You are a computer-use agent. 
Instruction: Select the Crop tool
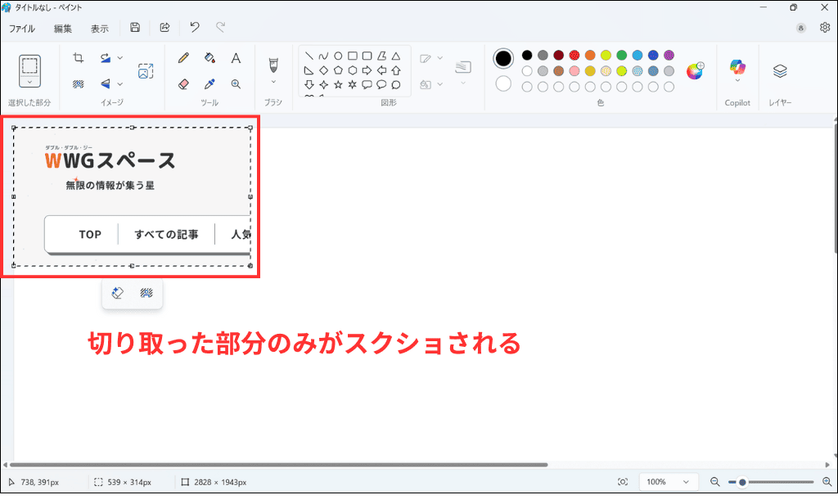[79, 57]
